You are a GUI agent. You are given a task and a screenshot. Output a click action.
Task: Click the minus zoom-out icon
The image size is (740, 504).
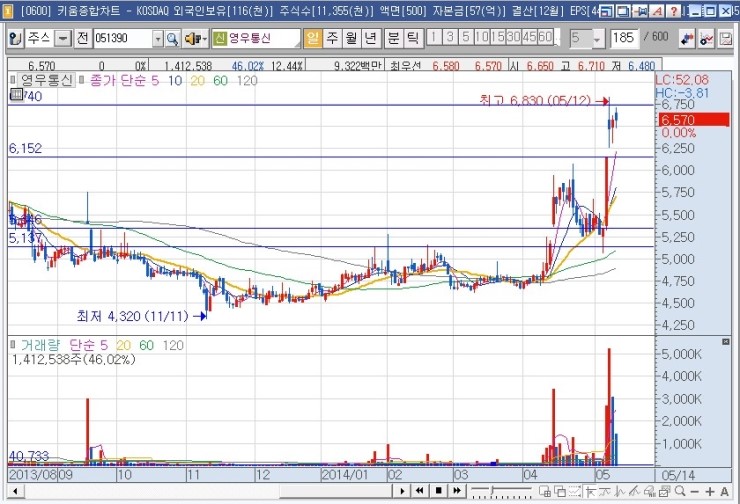tap(694, 492)
